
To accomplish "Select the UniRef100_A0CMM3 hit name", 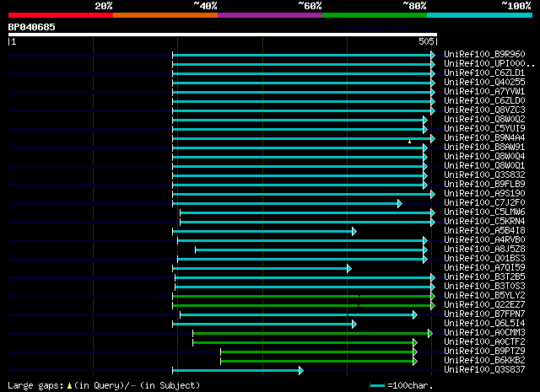I will 484,332.
